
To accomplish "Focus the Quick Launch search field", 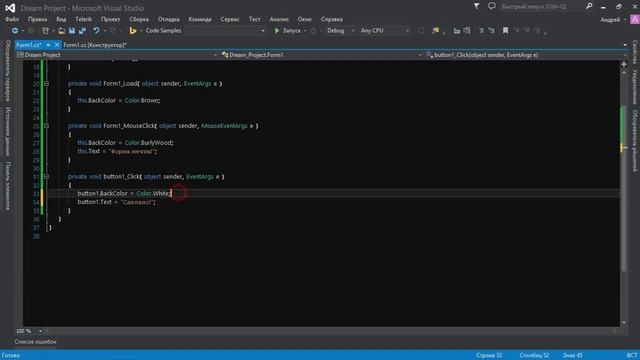I will point(541,7).
